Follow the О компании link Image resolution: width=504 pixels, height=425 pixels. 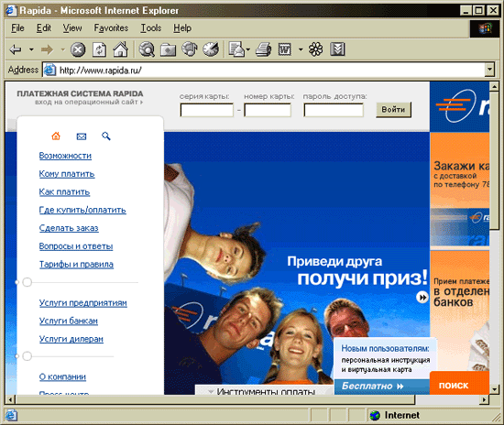[62, 376]
